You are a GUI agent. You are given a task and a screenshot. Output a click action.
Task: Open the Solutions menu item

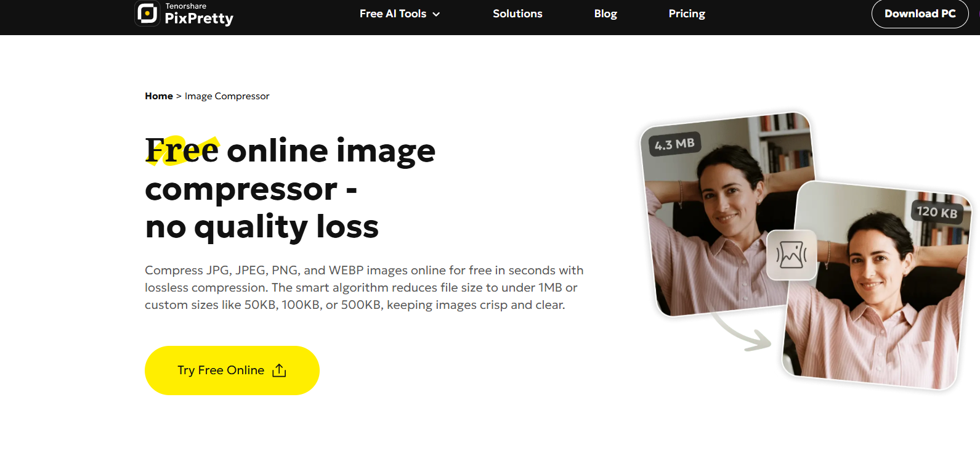coord(517,14)
